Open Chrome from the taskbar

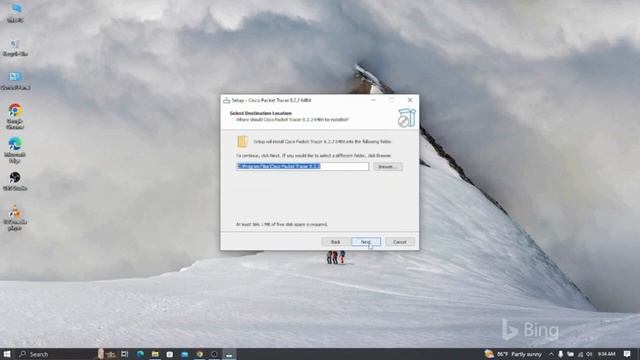(x=200, y=354)
